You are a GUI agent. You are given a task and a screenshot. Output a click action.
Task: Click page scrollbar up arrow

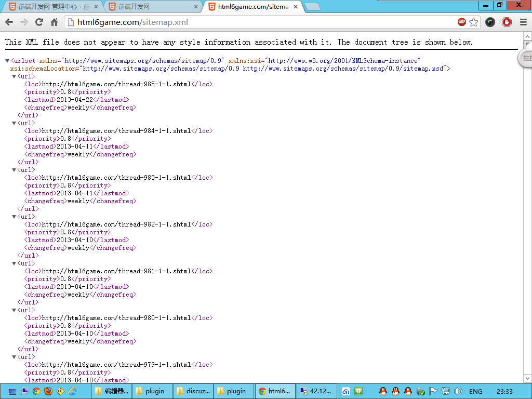pyautogui.click(x=527, y=36)
